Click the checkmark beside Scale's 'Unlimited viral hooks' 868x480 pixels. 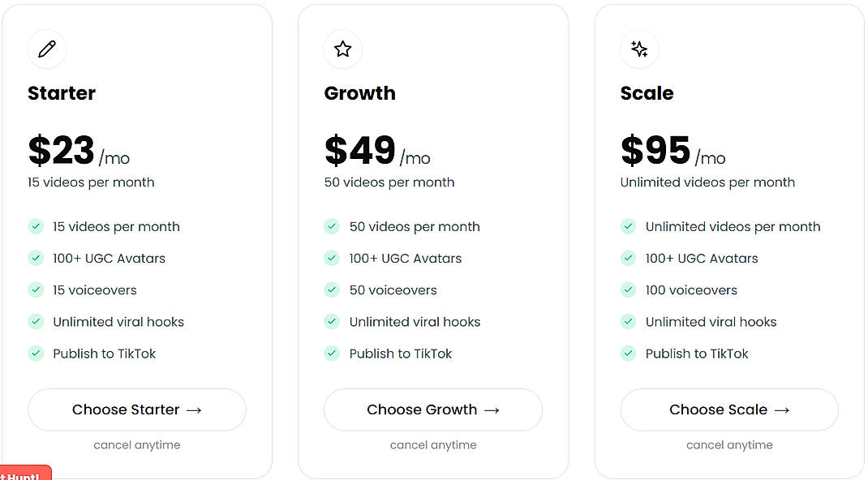pos(628,322)
